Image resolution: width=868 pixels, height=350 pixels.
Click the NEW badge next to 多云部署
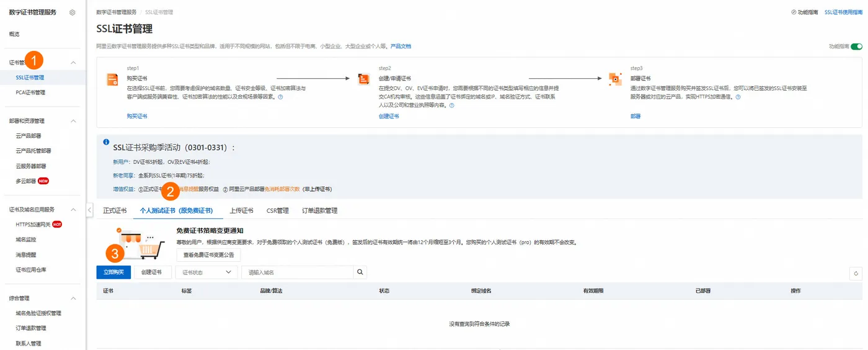[43, 181]
